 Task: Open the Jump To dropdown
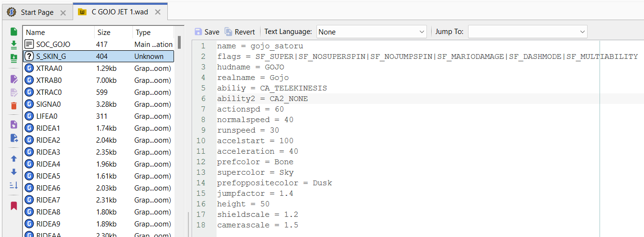coord(527,32)
